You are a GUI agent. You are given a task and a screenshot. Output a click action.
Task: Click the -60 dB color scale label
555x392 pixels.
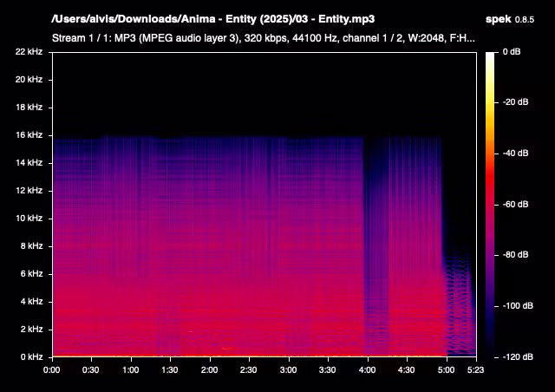coord(515,205)
